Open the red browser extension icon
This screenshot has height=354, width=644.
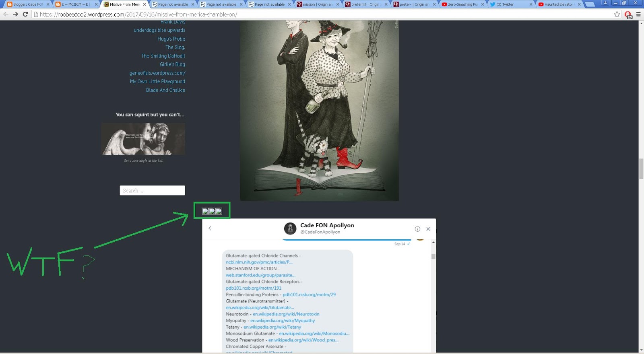[x=628, y=15]
